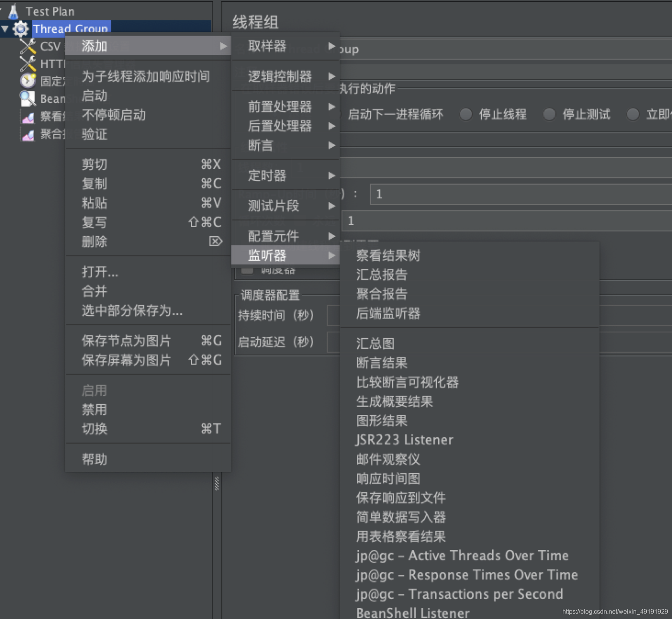Add the 聚合报告 listener
The image size is (672, 619).
pos(470,294)
